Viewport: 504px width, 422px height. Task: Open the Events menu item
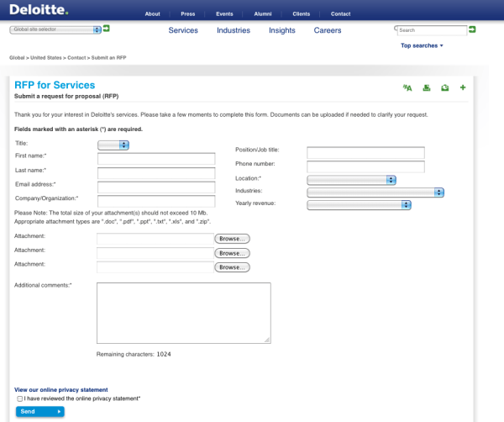224,14
